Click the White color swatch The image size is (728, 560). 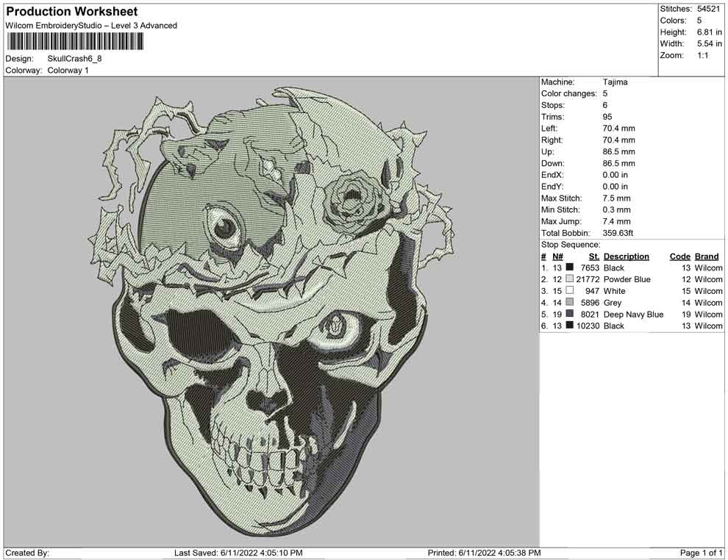[570, 290]
